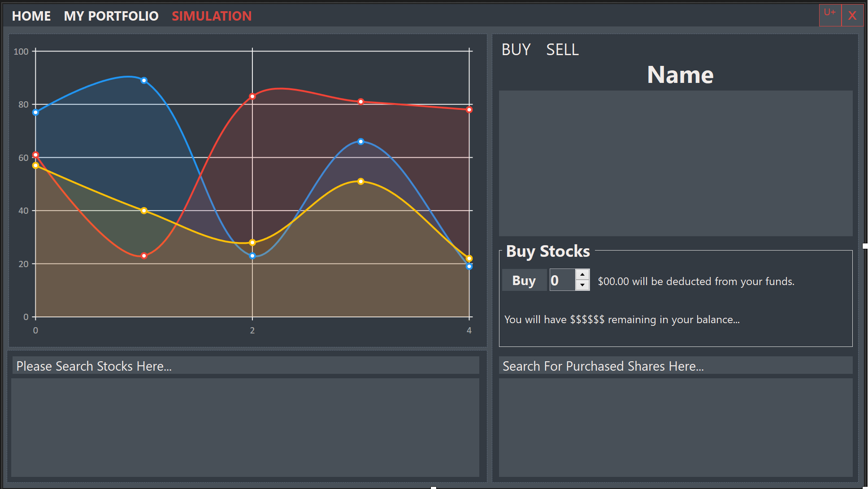Click the red data point at value 81
This screenshot has width=868, height=489.
[x=361, y=102]
